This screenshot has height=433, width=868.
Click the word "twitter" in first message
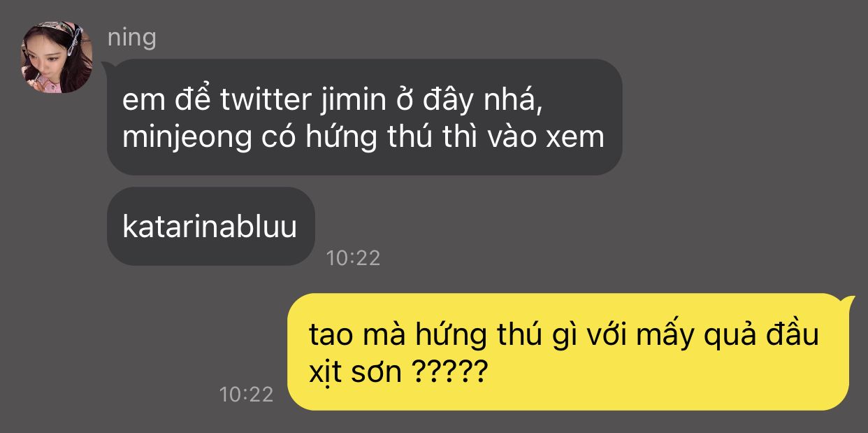265,101
